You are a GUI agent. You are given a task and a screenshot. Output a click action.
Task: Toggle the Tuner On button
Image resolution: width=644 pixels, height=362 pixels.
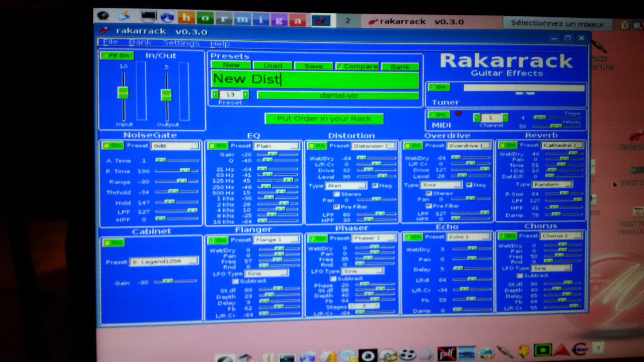(439, 87)
